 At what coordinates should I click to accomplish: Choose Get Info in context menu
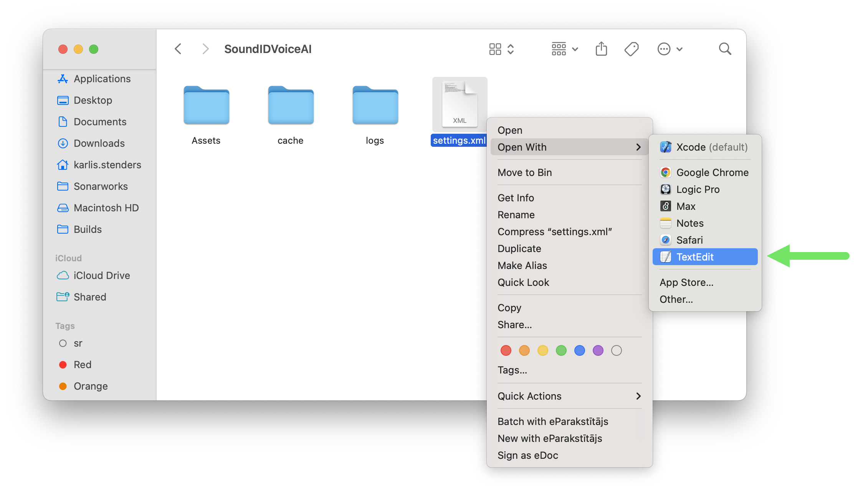569,198
